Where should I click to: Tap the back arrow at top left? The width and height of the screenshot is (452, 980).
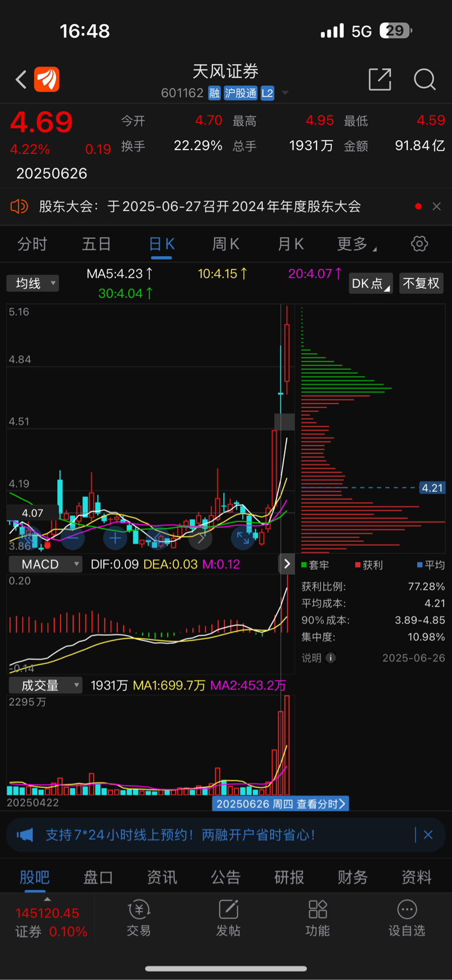(21, 79)
